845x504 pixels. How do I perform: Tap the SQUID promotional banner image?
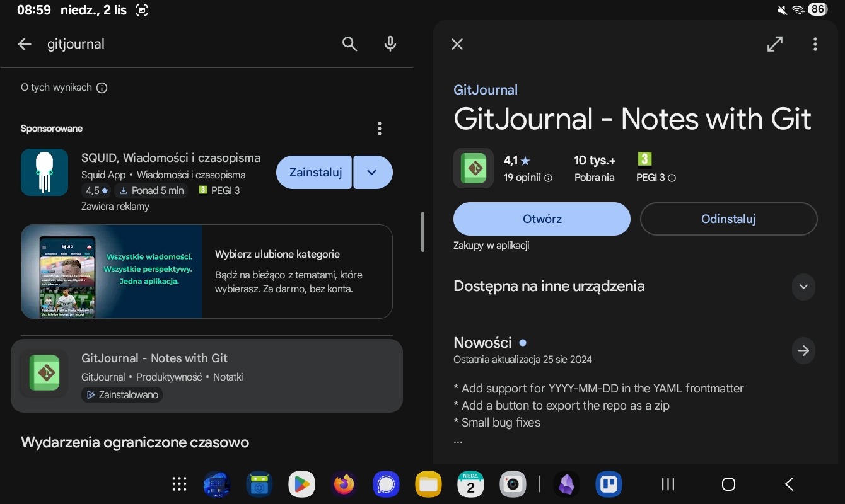click(x=112, y=272)
